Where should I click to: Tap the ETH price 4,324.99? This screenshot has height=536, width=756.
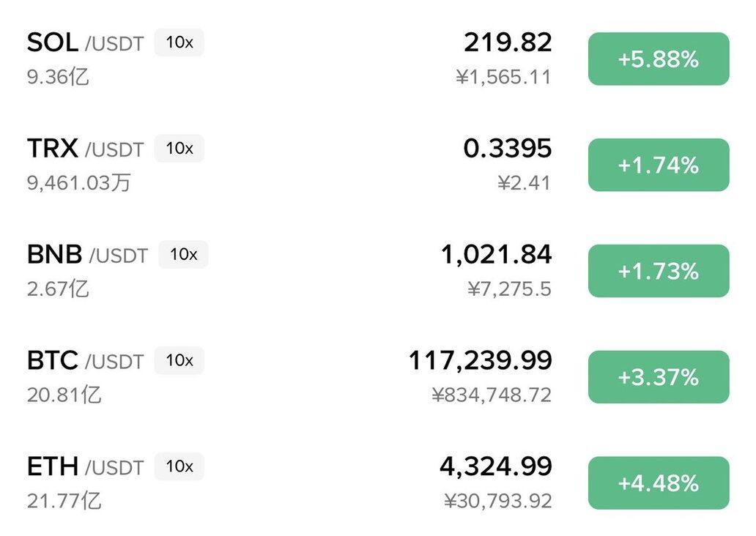pyautogui.click(x=495, y=466)
